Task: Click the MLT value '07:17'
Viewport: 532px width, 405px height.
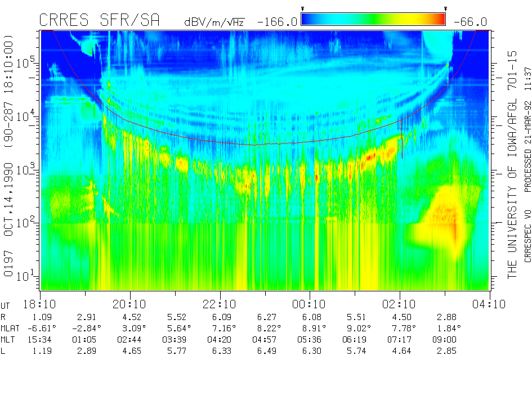Action: 399,340
